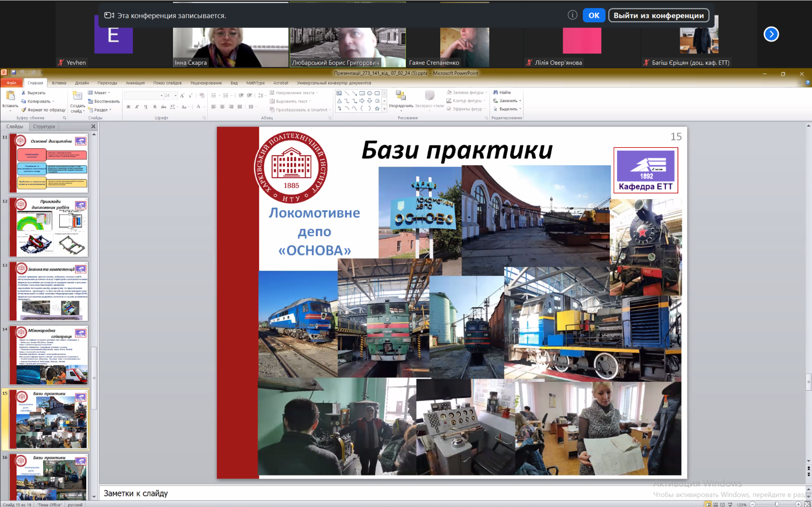This screenshot has height=507, width=812.
Task: Click Выйти из конференции button
Action: pyautogui.click(x=658, y=15)
